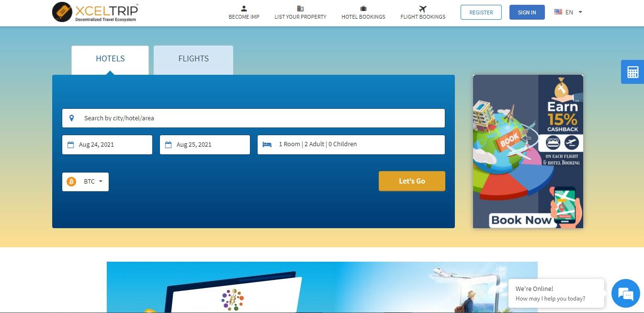Click the check-in calendar icon

70,145
